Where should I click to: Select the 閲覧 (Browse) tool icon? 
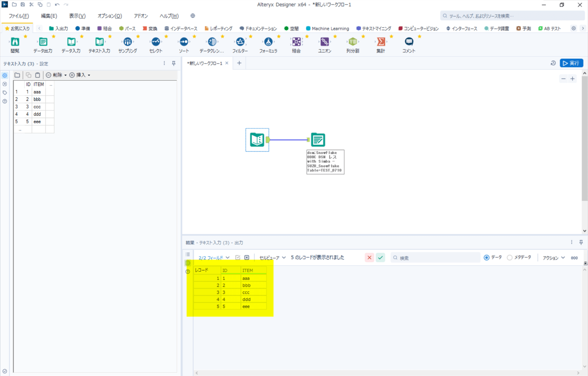pyautogui.click(x=15, y=42)
